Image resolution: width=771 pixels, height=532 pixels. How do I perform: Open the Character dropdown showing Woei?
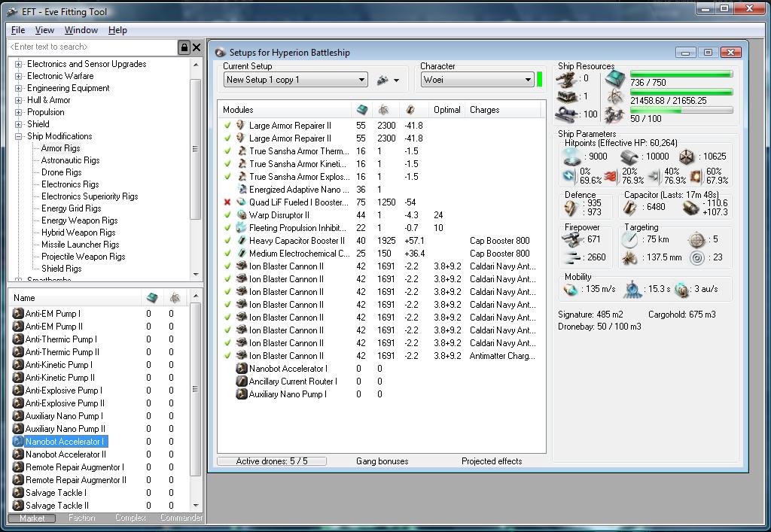527,80
